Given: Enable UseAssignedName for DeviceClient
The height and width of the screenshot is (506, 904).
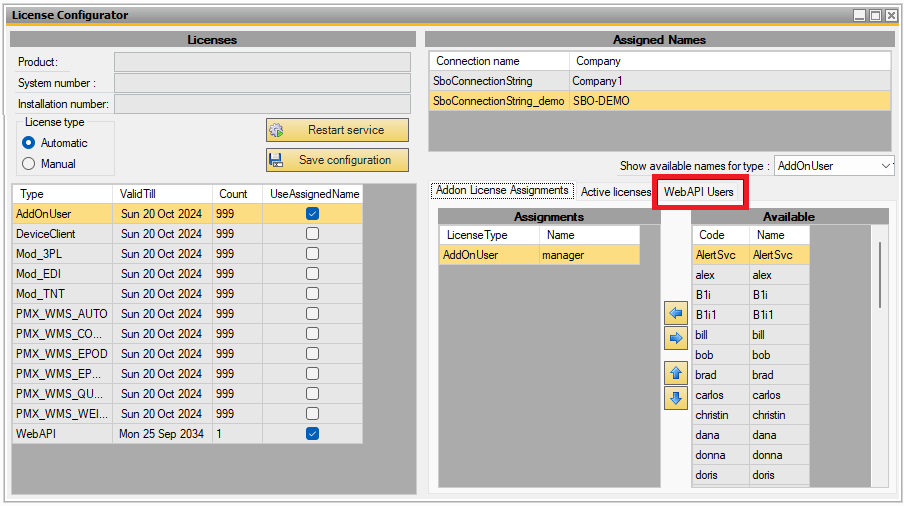Looking at the screenshot, I should [x=313, y=234].
